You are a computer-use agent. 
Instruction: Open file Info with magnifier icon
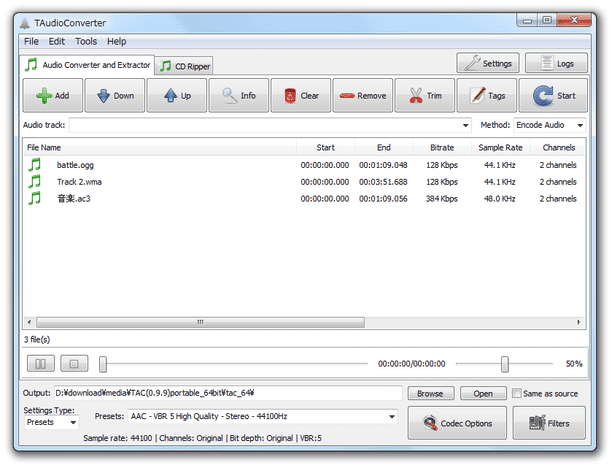tap(239, 96)
